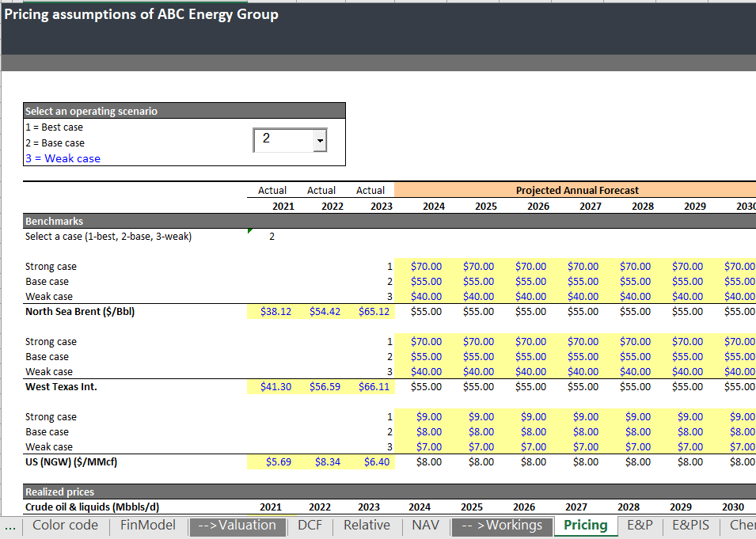Go to the E&P sheet tab

pyautogui.click(x=640, y=525)
